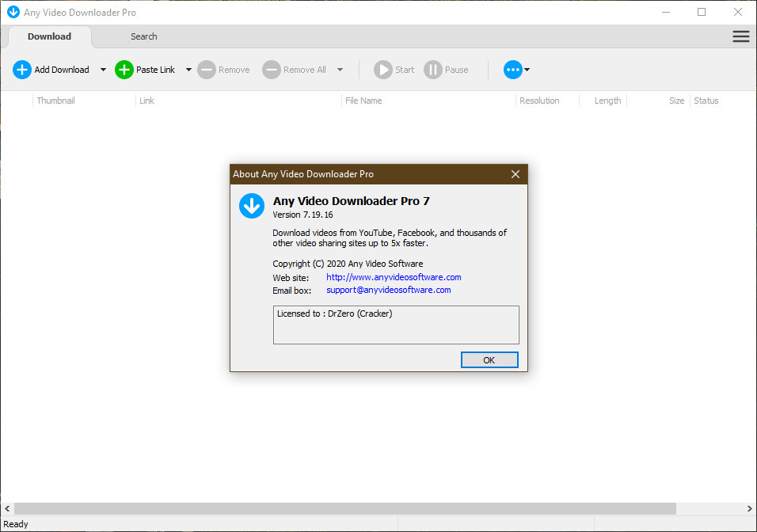Screen dimensions: 757x532
Task: Close the About Any Video Downloader Pro dialog
Action: 515,174
